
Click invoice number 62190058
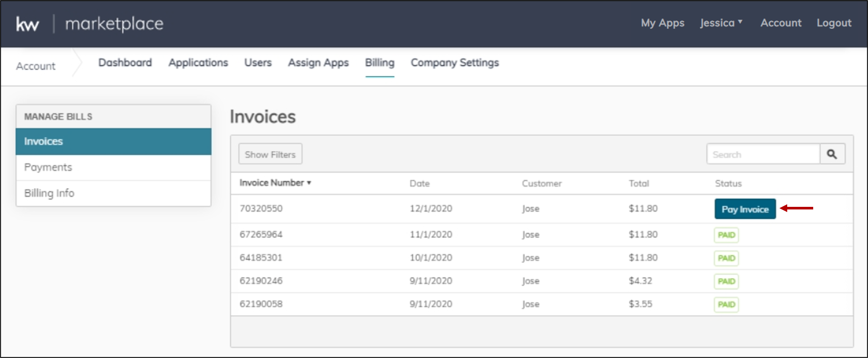[x=261, y=304]
